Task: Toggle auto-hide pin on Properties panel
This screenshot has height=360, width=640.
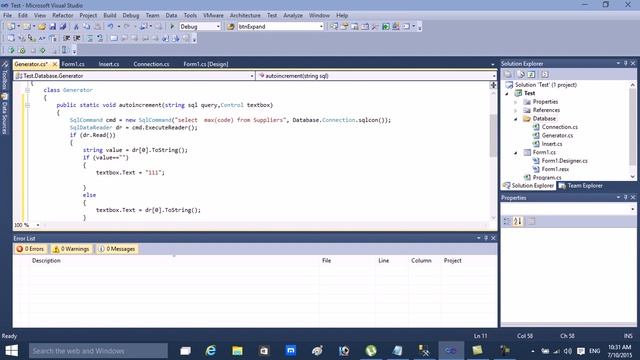Action: tap(625, 197)
